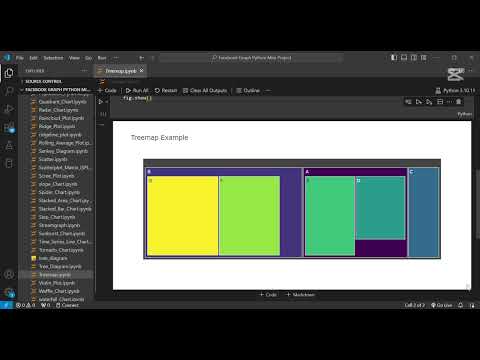The image size is (480, 360).
Task: Run the current notebook cell
Action: [101, 102]
